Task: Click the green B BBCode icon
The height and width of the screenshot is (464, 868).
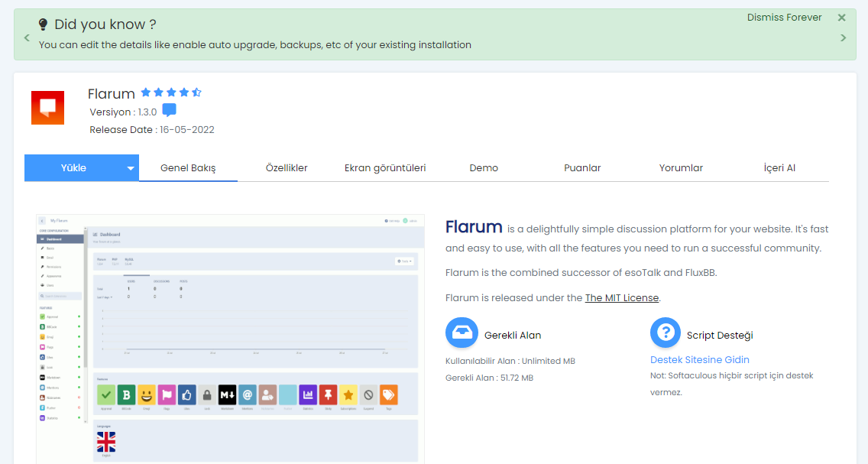Action: [x=126, y=394]
